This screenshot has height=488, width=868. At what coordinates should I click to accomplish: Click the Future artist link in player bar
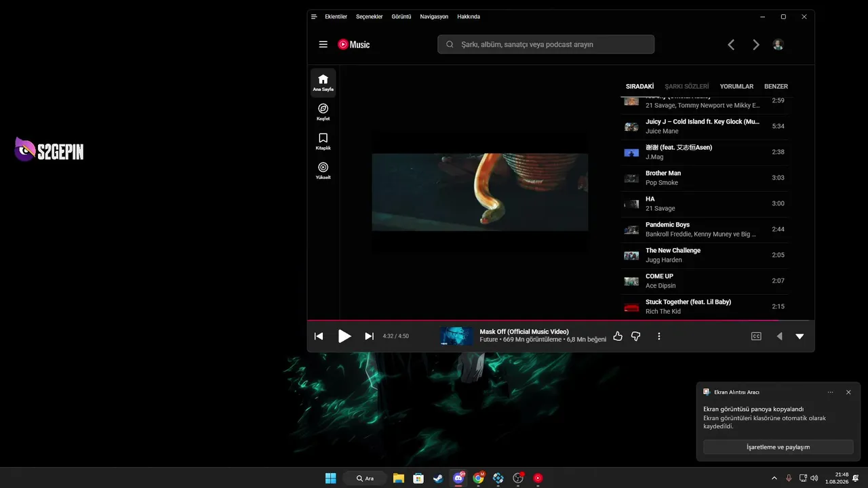[488, 340]
